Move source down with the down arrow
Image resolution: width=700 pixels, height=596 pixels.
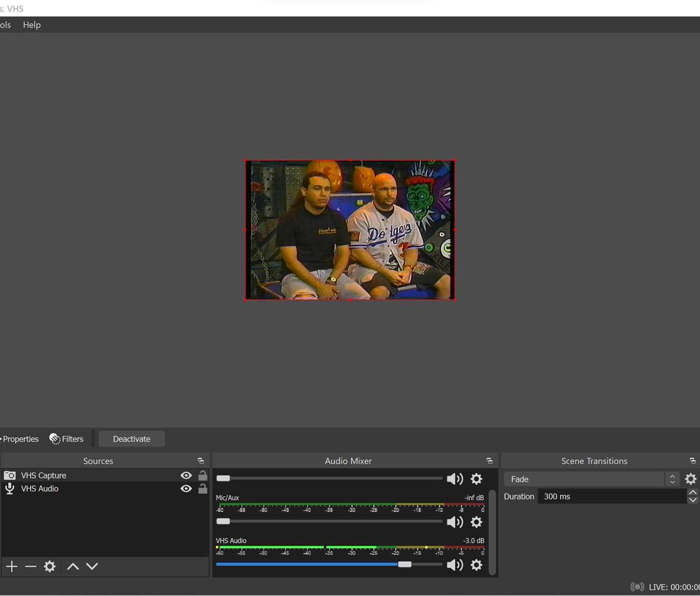pos(92,566)
